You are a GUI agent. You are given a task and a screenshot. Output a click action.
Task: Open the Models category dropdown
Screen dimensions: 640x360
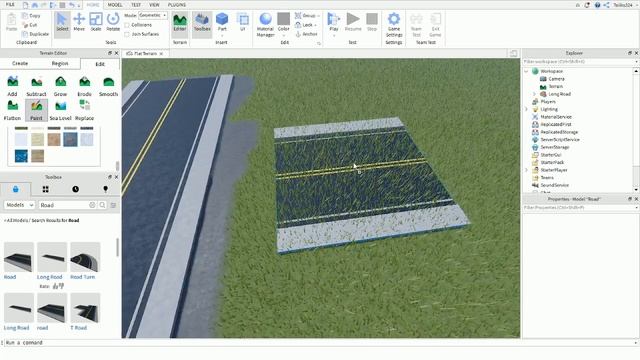(20, 205)
